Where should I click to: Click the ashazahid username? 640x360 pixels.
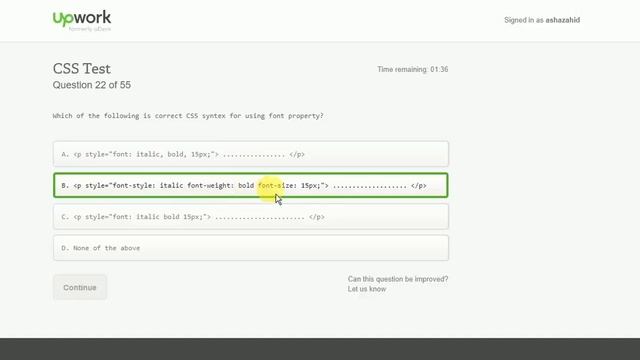[x=562, y=20]
